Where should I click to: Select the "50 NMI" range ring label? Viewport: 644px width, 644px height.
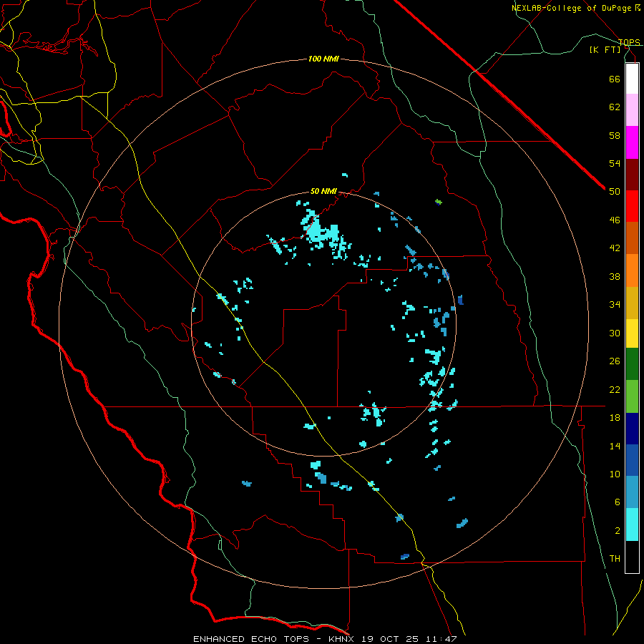(323, 191)
